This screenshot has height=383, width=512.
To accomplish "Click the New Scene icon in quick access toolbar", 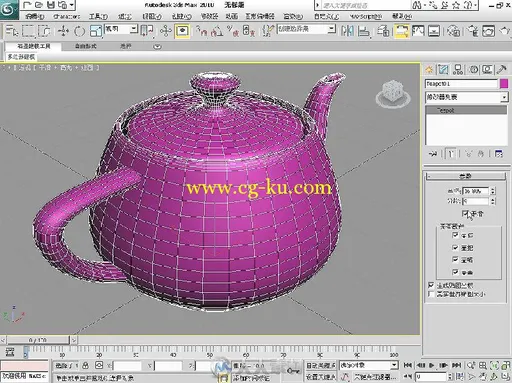I will coord(28,5).
